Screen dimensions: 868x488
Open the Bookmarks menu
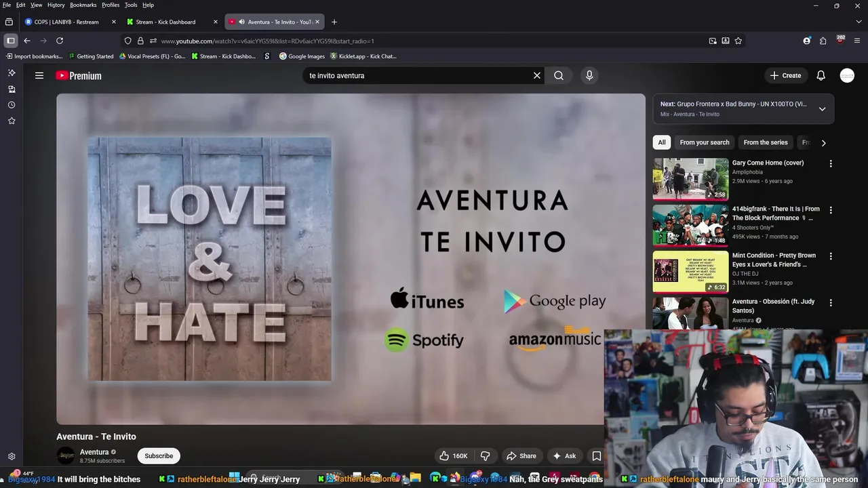pyautogui.click(x=83, y=5)
